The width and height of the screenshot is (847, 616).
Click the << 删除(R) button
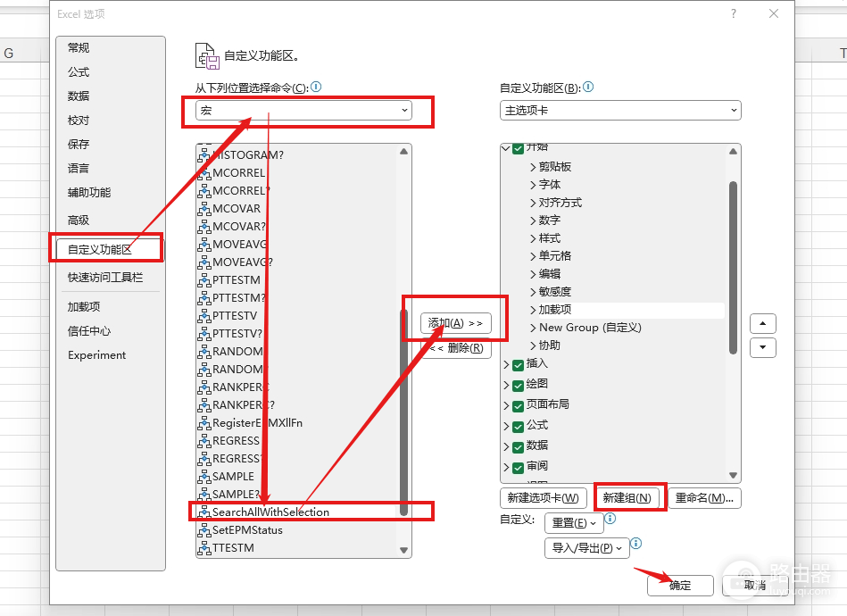[456, 348]
